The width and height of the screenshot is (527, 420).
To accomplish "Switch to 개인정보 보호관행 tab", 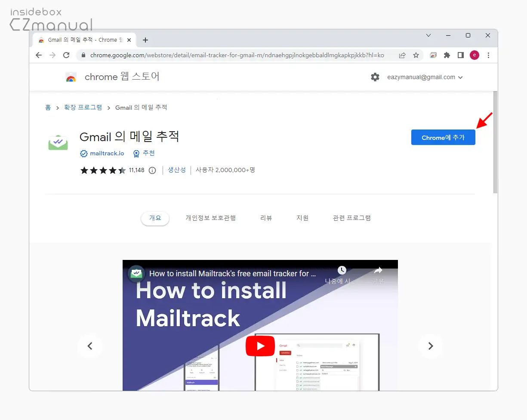I will (211, 218).
